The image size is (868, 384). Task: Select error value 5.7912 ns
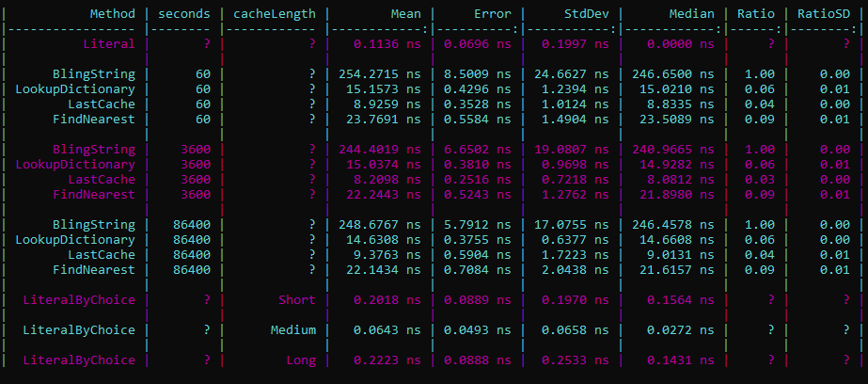click(x=477, y=224)
